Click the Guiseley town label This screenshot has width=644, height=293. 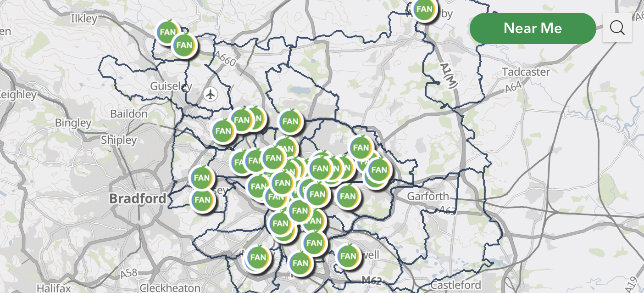click(171, 86)
